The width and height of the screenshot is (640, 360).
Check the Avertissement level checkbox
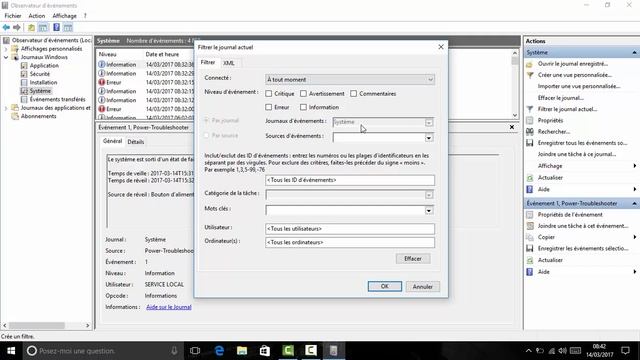(x=303, y=93)
